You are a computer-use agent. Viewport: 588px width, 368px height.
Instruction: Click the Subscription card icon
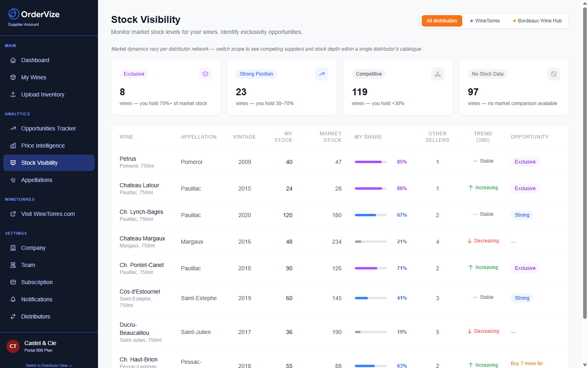click(x=13, y=282)
